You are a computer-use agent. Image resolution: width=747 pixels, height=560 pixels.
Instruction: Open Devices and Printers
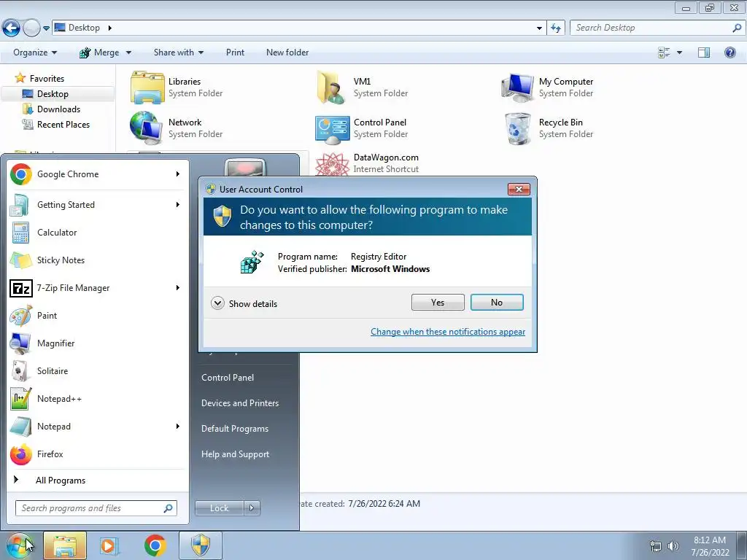click(239, 403)
